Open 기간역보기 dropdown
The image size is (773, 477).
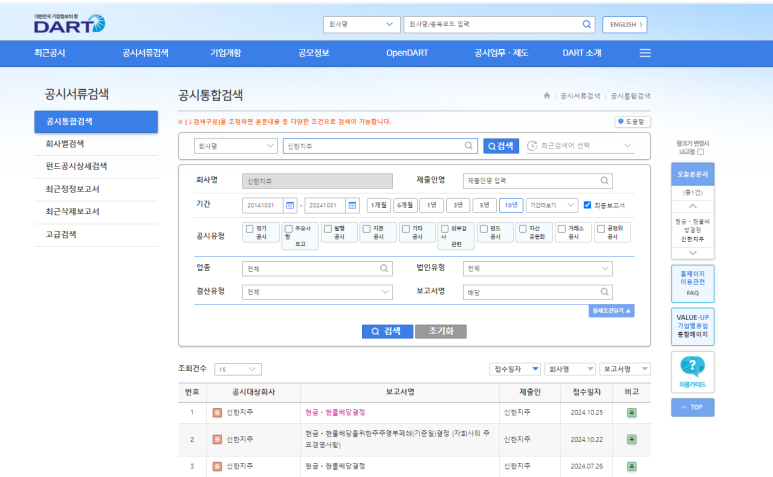click(552, 205)
